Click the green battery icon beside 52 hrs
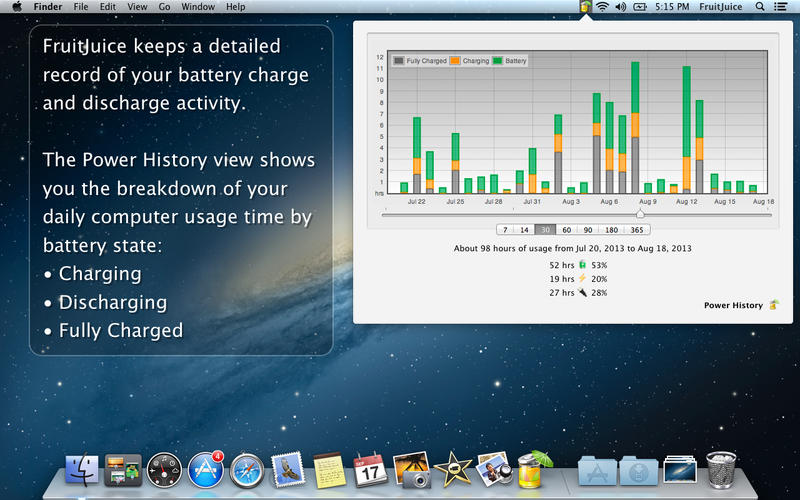 pyautogui.click(x=583, y=265)
